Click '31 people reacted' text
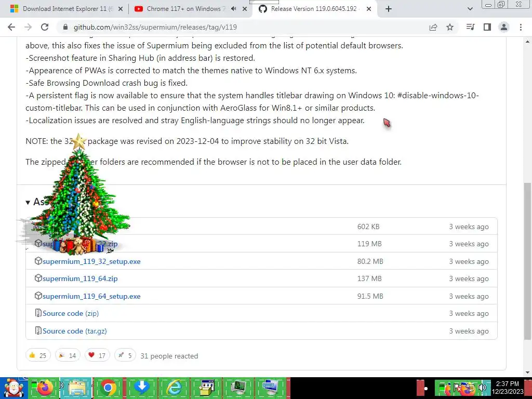The width and height of the screenshot is (532, 399). coord(169,356)
